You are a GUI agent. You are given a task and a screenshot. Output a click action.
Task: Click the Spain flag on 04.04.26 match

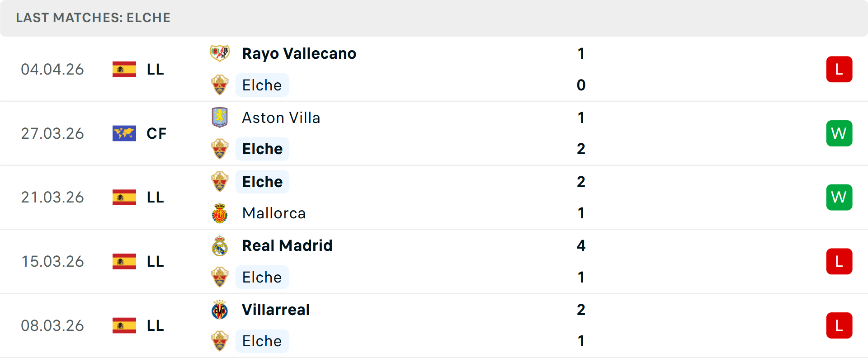tap(124, 70)
